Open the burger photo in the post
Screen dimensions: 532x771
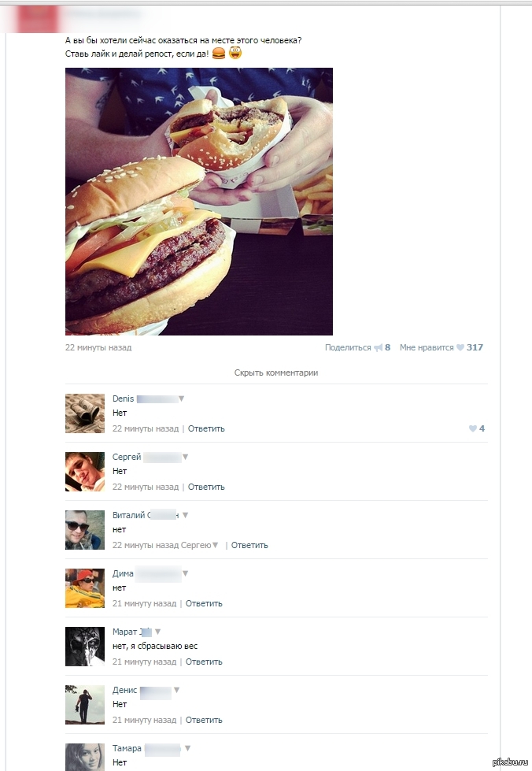point(199,202)
